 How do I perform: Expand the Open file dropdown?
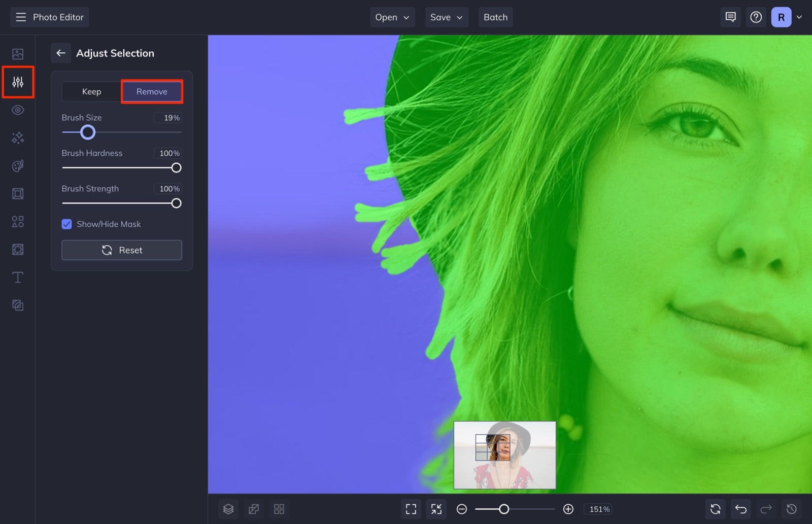[x=392, y=17]
